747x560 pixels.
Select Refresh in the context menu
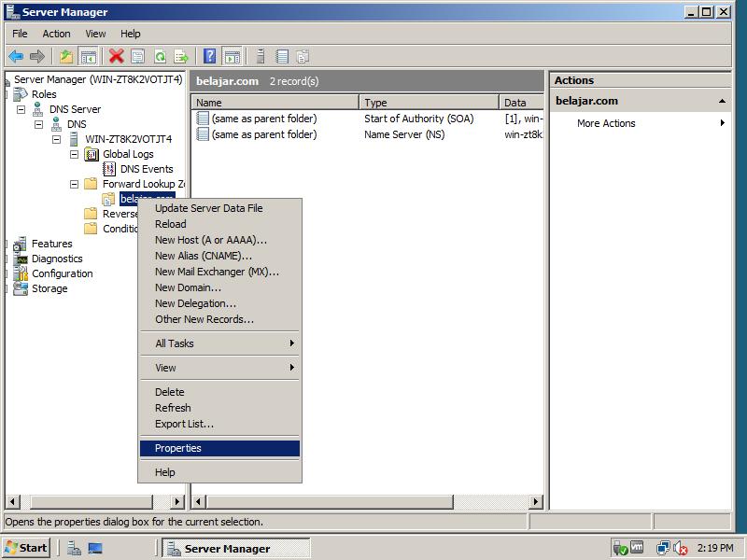[219, 408]
